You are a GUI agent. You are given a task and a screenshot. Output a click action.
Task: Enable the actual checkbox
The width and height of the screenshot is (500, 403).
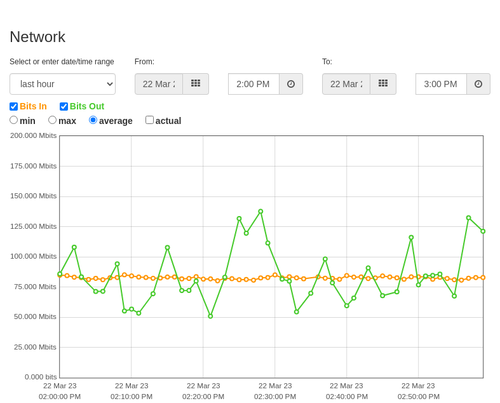(x=150, y=120)
